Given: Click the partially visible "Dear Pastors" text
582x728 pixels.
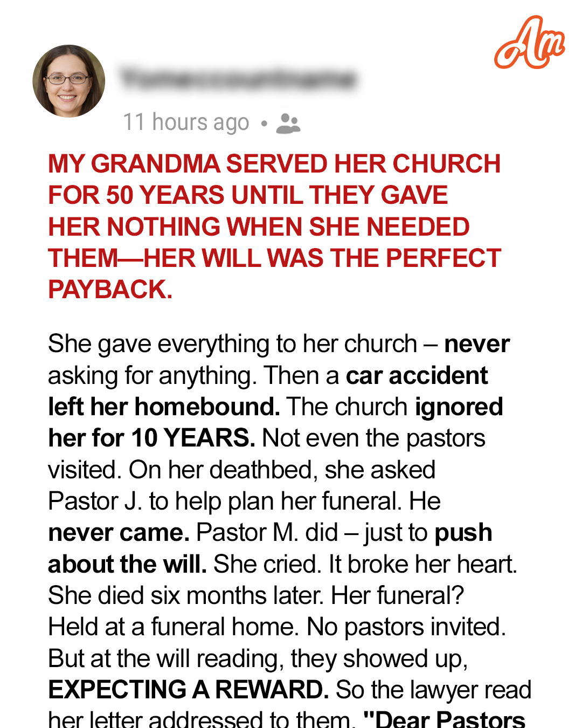Looking at the screenshot, I should pyautogui.click(x=445, y=720).
